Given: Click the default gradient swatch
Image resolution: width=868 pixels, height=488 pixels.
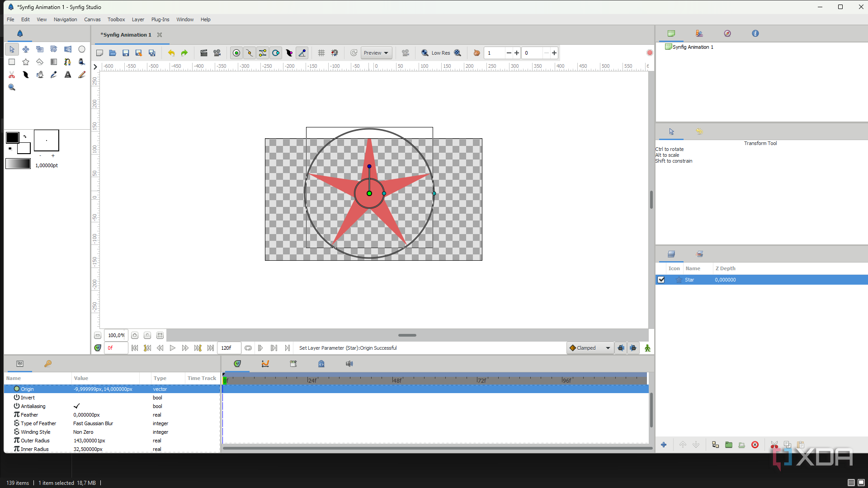Looking at the screenshot, I should point(18,164).
